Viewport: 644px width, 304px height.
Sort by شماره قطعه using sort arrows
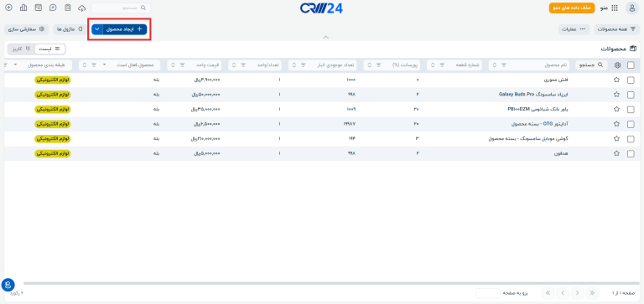[x=433, y=64]
